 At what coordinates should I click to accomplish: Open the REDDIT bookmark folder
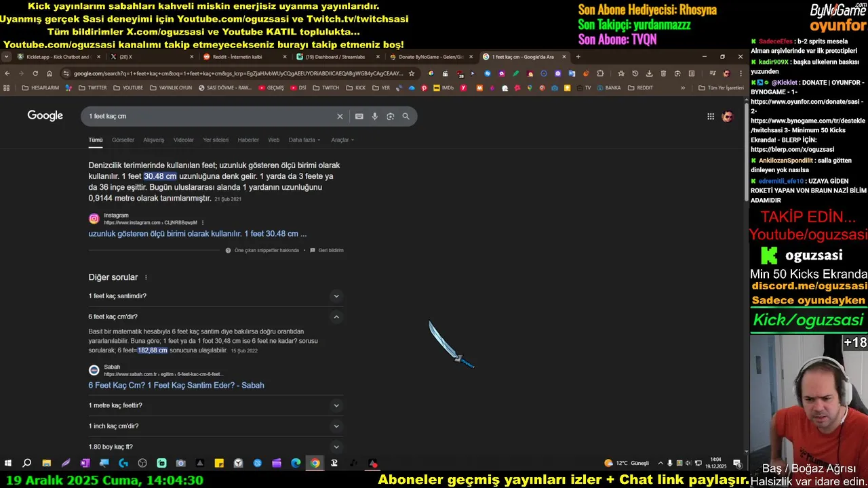tap(641, 87)
